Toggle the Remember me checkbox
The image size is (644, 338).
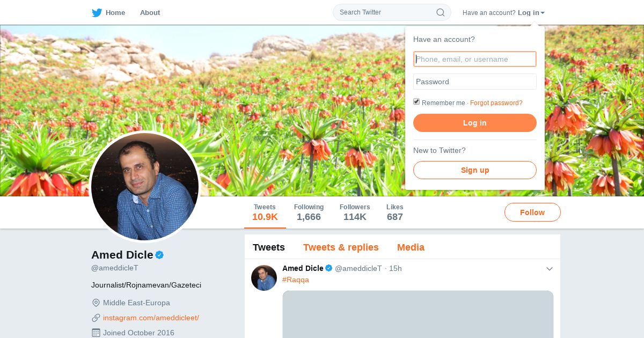click(x=416, y=102)
